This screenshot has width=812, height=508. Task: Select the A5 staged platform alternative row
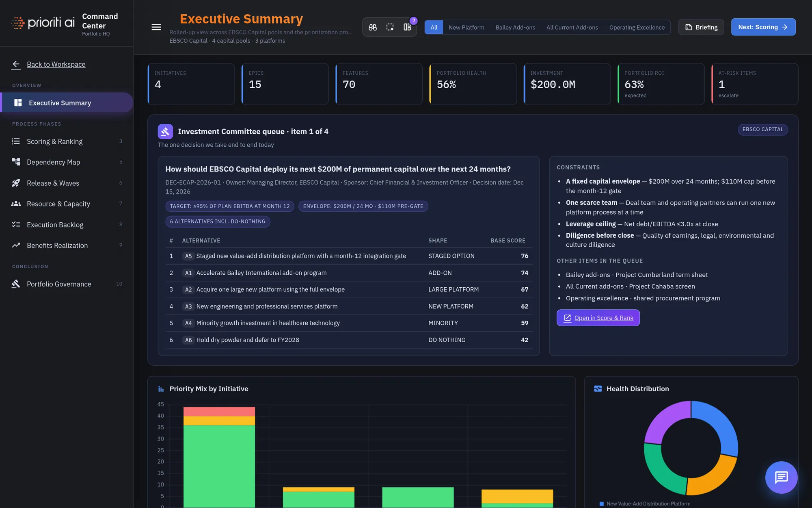[x=349, y=256]
